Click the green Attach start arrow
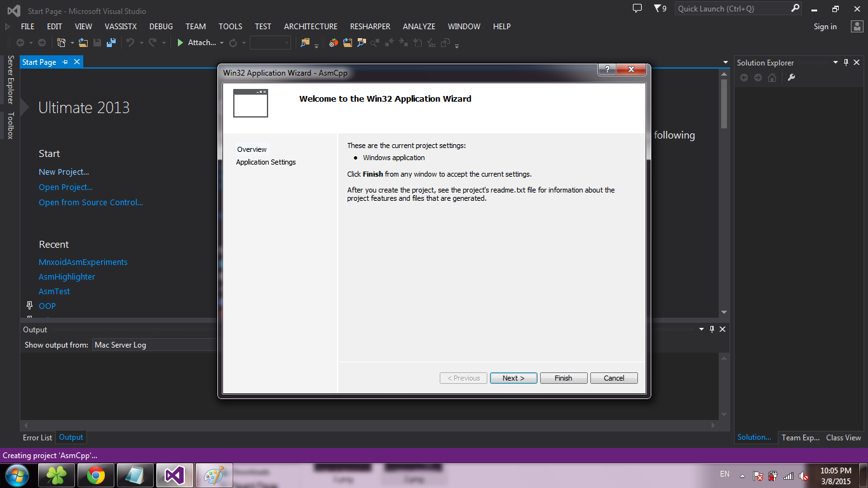868x488 pixels. [x=180, y=43]
